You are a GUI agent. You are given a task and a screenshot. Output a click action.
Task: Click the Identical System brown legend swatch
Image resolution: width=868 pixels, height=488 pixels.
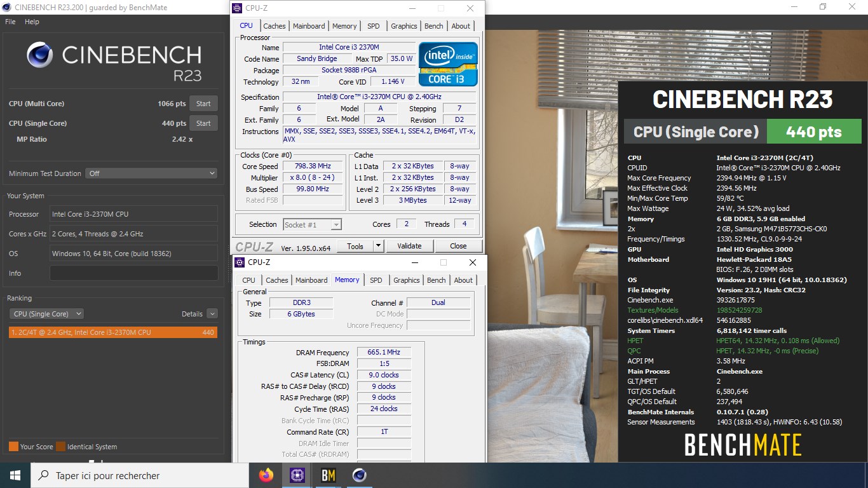tap(60, 447)
